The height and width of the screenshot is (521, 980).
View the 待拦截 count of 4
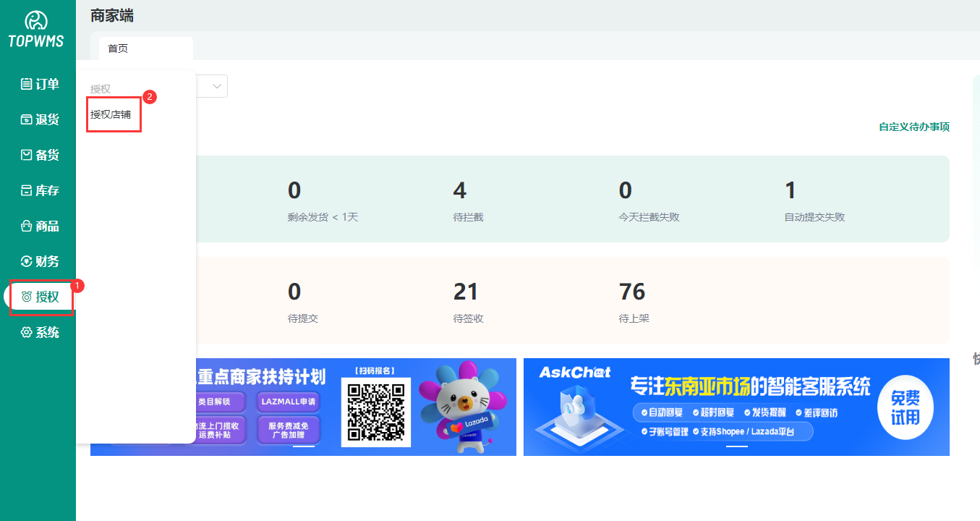(460, 191)
